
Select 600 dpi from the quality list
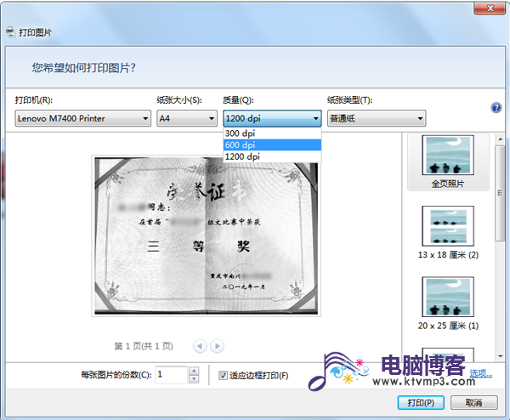[x=272, y=145]
